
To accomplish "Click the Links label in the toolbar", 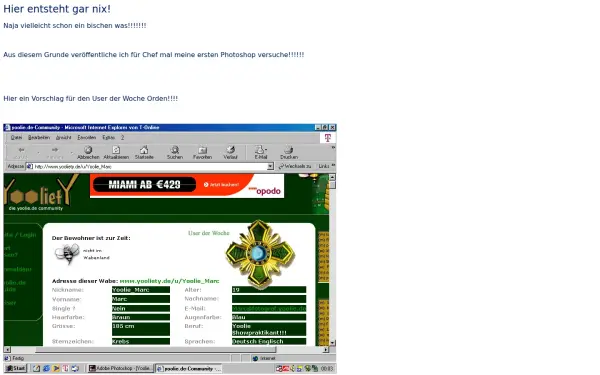I will (324, 166).
